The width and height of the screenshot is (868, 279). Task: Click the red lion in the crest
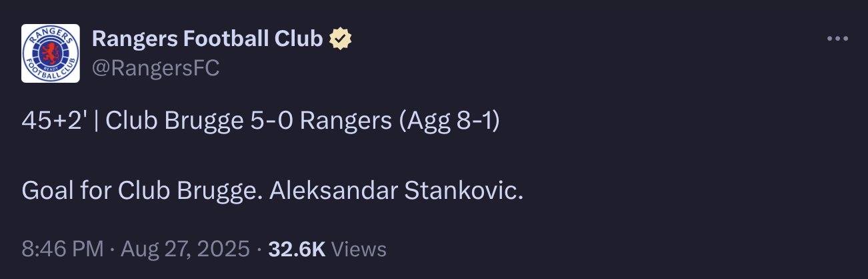(x=51, y=53)
